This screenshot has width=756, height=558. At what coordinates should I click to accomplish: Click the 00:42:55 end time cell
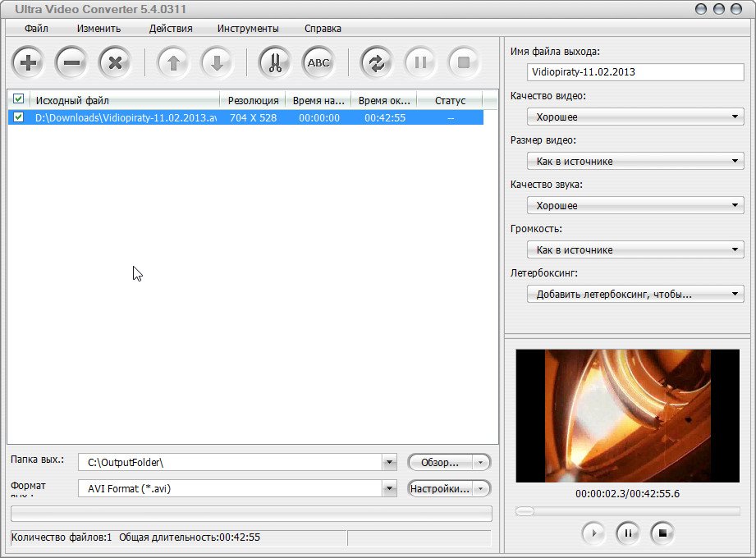(385, 117)
